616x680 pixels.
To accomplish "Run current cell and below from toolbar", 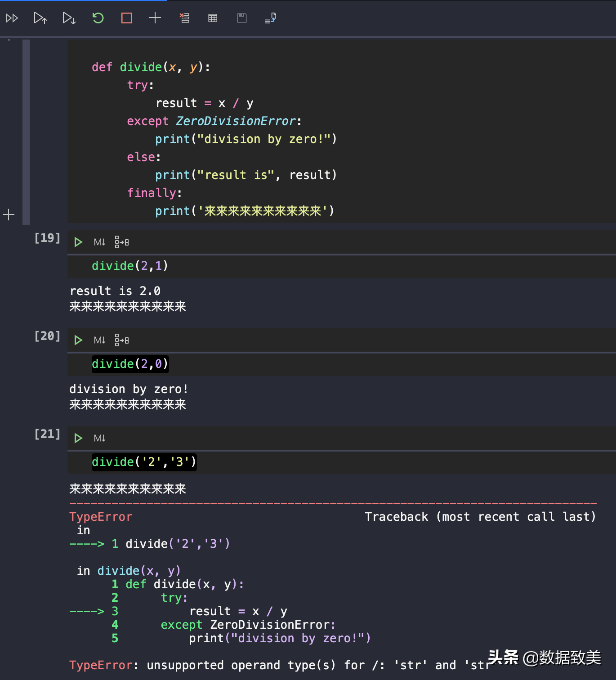I will tap(69, 18).
